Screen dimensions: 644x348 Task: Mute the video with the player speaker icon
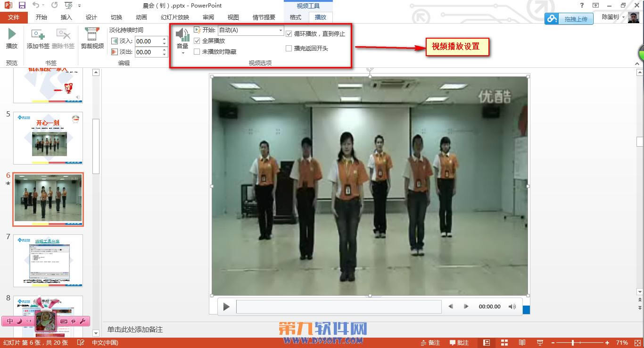(512, 307)
